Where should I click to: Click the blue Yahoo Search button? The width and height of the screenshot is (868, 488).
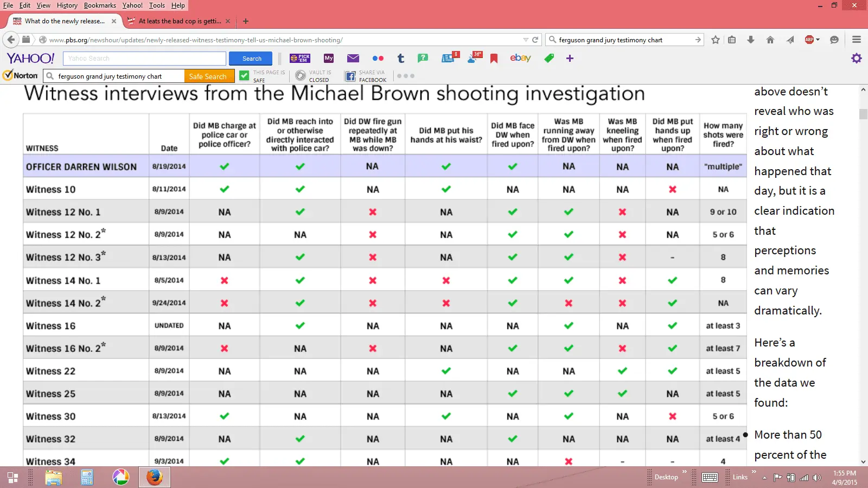252,59
